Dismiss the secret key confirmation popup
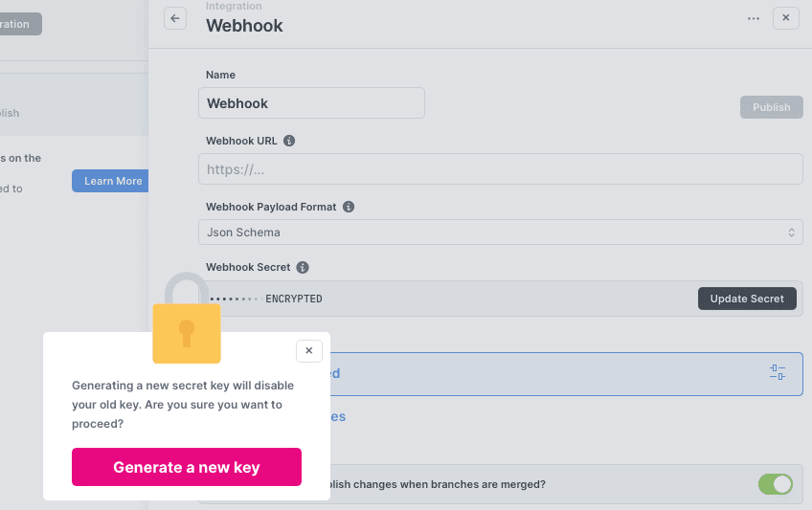This screenshot has width=812, height=510. [308, 351]
